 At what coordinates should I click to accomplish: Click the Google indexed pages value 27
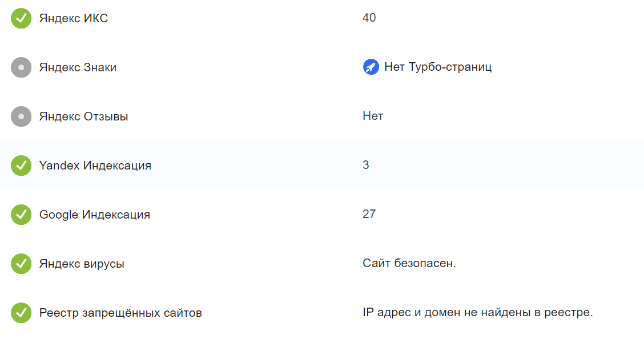(x=369, y=214)
